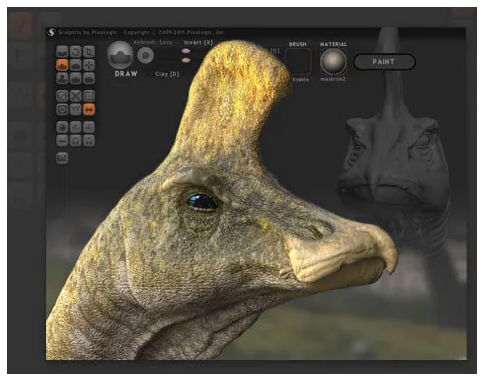The height and width of the screenshot is (381, 486).
Task: Click the Sculptris logo in the title bar
Action: pos(51,32)
